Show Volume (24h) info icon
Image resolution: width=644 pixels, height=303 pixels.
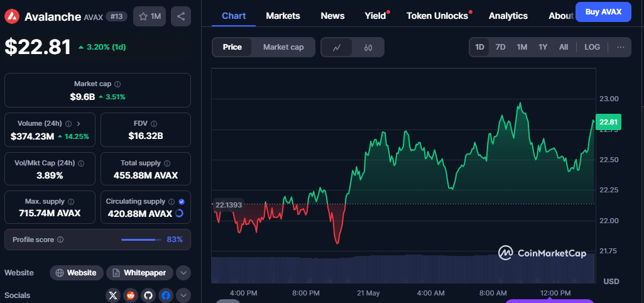click(x=68, y=123)
